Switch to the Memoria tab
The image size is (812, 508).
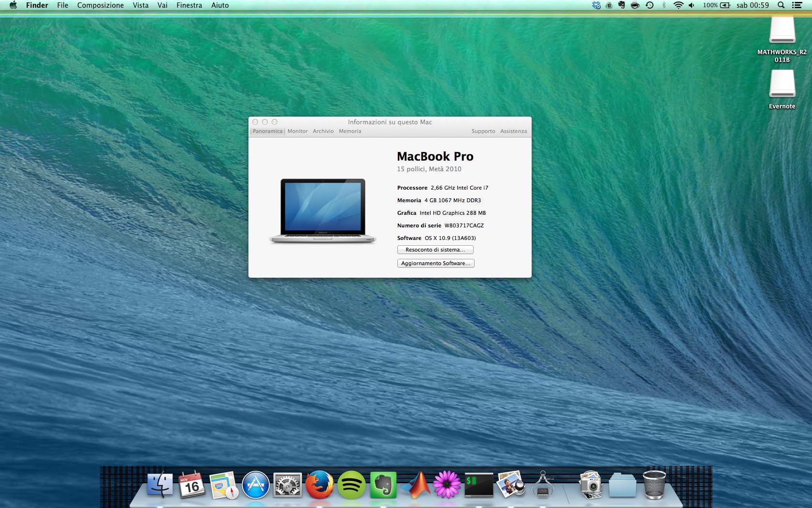[350, 131]
